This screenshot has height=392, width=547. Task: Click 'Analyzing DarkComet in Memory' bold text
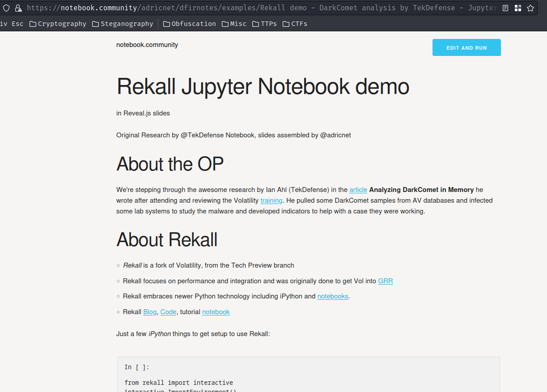pyautogui.click(x=421, y=190)
